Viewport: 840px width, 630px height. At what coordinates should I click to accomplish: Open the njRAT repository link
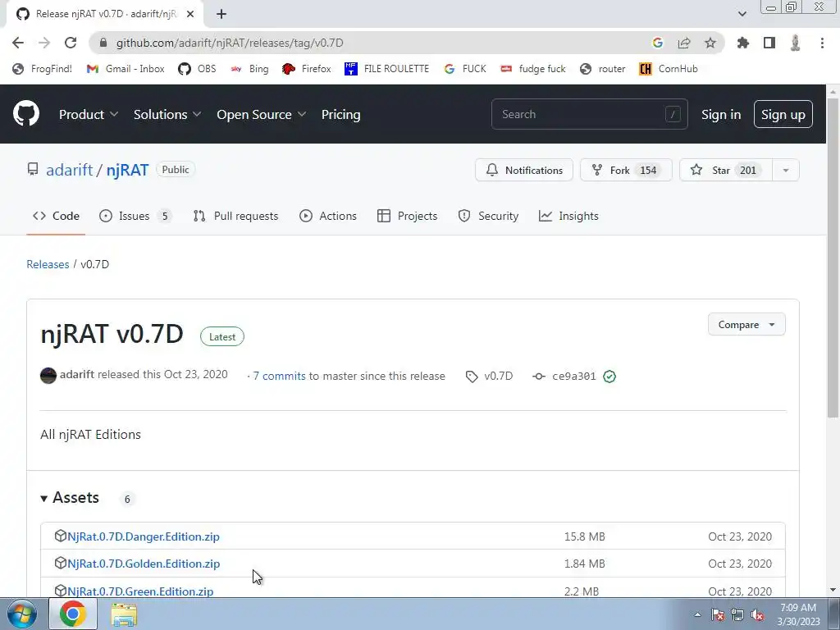(x=127, y=170)
